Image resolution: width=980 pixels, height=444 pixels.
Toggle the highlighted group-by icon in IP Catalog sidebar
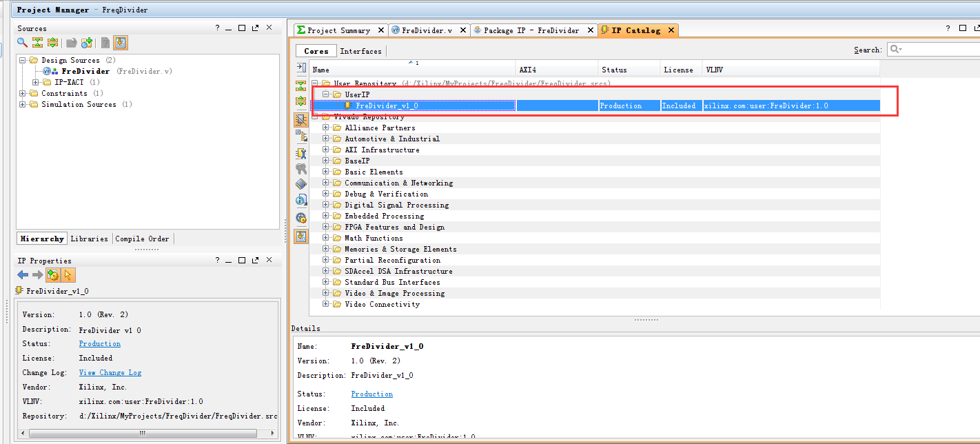301,119
